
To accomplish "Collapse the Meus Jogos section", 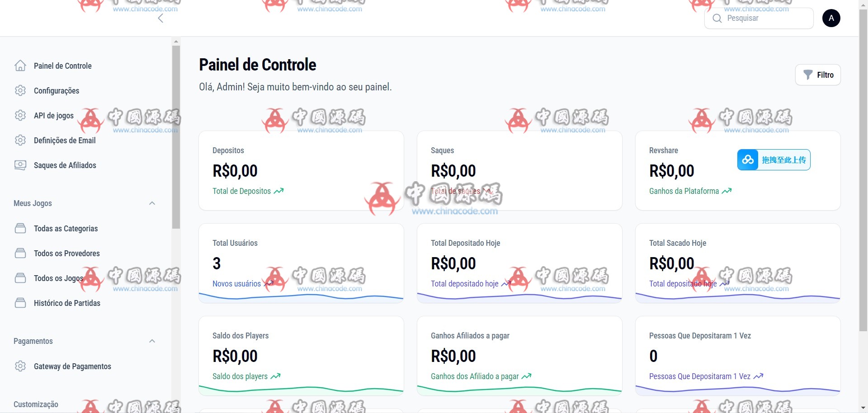I will (x=152, y=203).
